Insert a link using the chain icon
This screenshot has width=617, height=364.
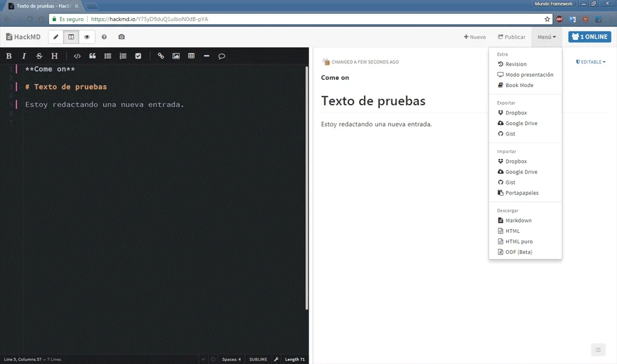click(160, 56)
